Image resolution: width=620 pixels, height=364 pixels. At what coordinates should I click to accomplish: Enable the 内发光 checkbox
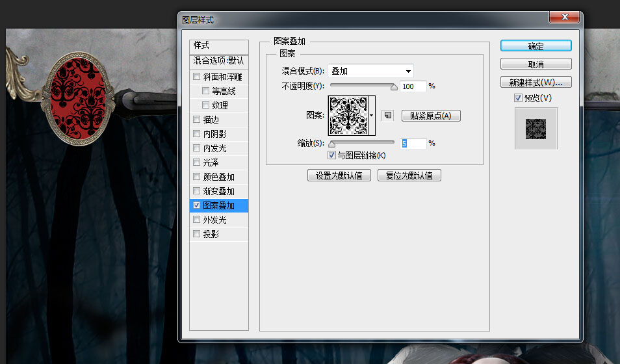(196, 148)
